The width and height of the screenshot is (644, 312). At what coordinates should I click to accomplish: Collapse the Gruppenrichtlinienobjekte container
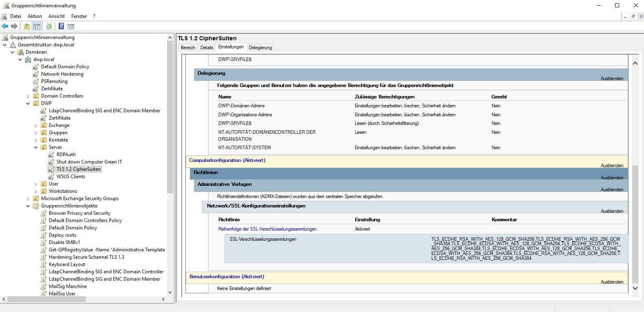tap(28, 206)
